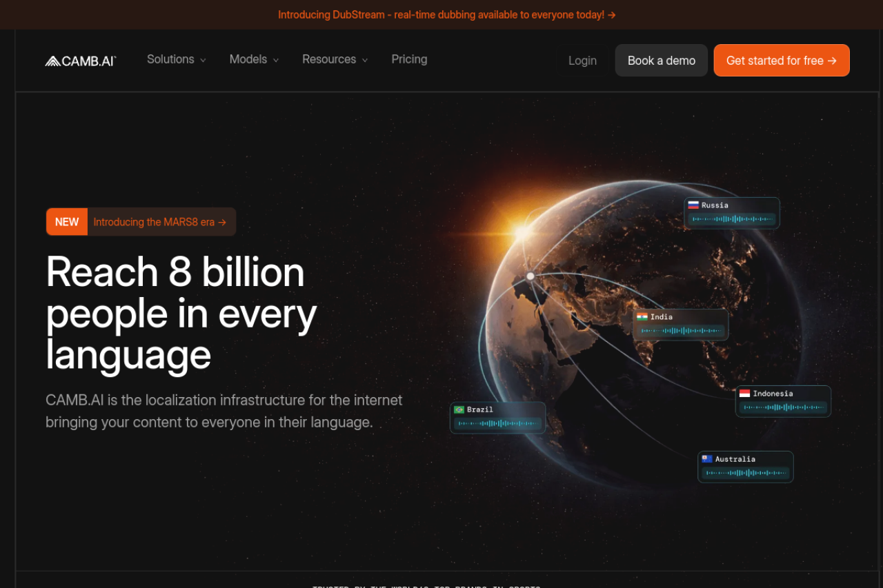The width and height of the screenshot is (883, 588).
Task: Open the Models dropdown
Action: point(254,59)
